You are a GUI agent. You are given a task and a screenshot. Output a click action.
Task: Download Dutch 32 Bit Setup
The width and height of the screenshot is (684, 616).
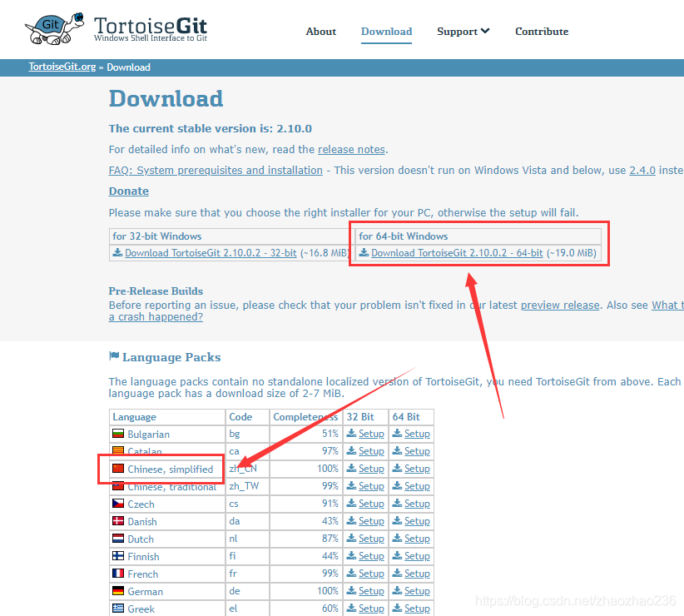[371, 539]
